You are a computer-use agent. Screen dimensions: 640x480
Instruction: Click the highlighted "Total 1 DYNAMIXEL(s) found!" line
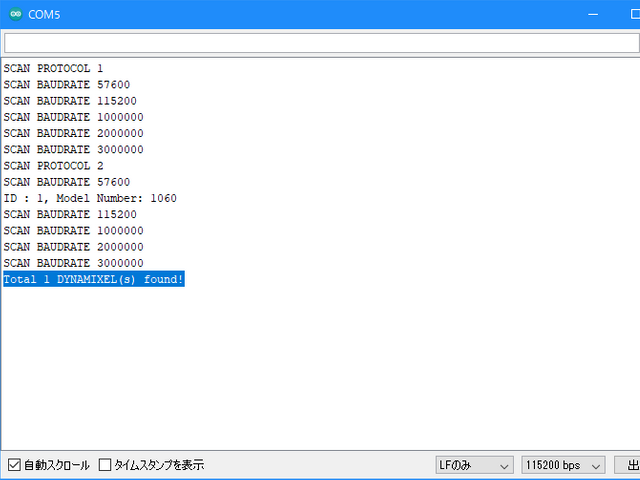point(93,279)
